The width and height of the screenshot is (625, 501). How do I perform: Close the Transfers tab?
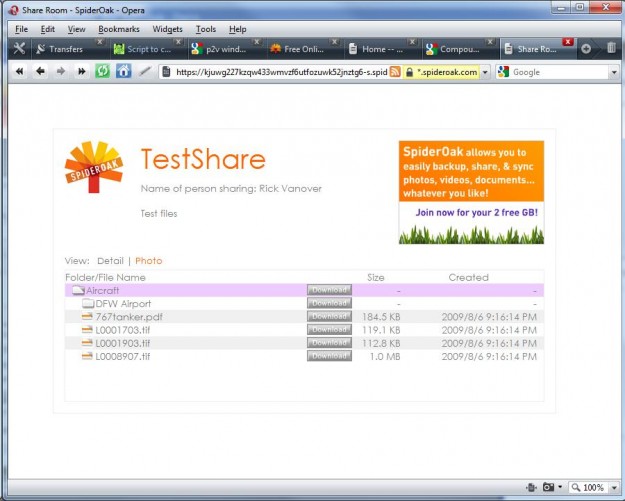[100, 42]
